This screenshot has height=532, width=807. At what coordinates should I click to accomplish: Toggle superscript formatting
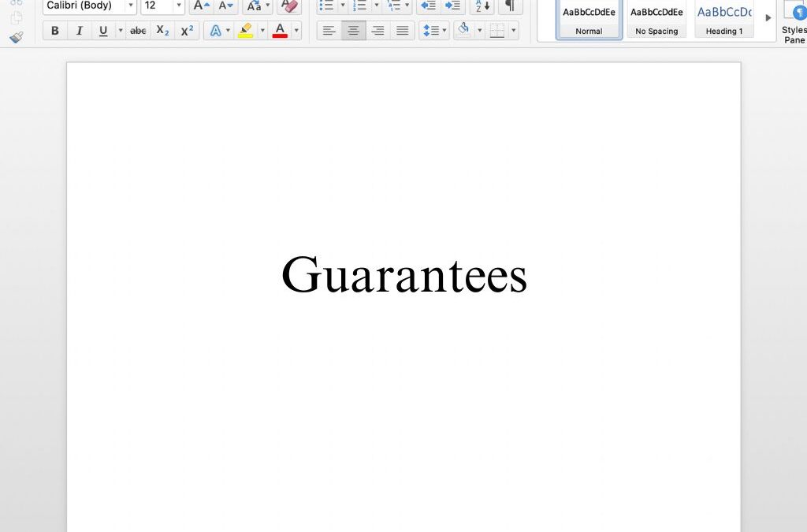click(187, 31)
